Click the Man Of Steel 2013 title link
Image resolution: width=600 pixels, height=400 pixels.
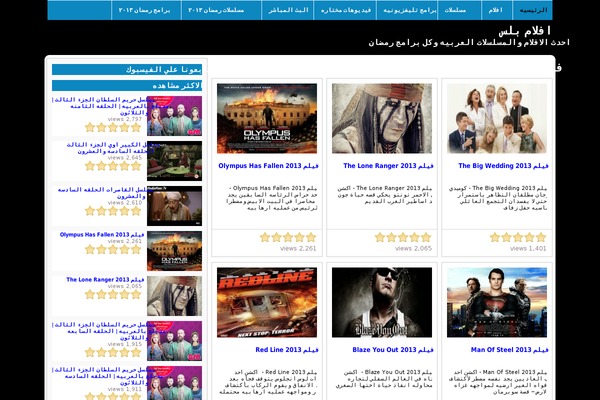click(x=510, y=349)
